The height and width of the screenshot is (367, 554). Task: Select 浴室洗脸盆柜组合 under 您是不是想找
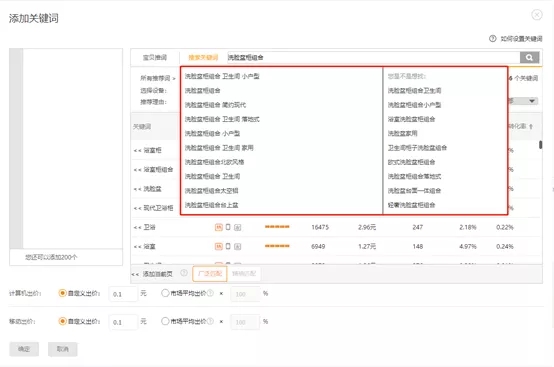click(x=412, y=119)
